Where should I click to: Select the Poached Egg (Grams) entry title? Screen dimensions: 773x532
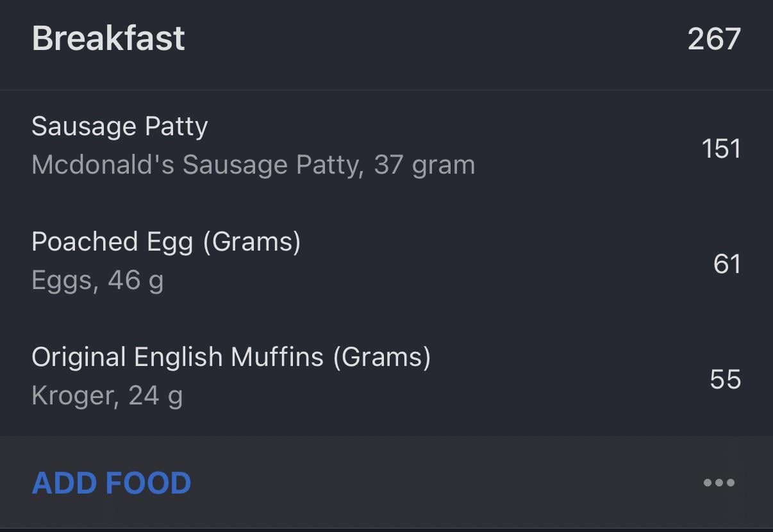click(166, 242)
